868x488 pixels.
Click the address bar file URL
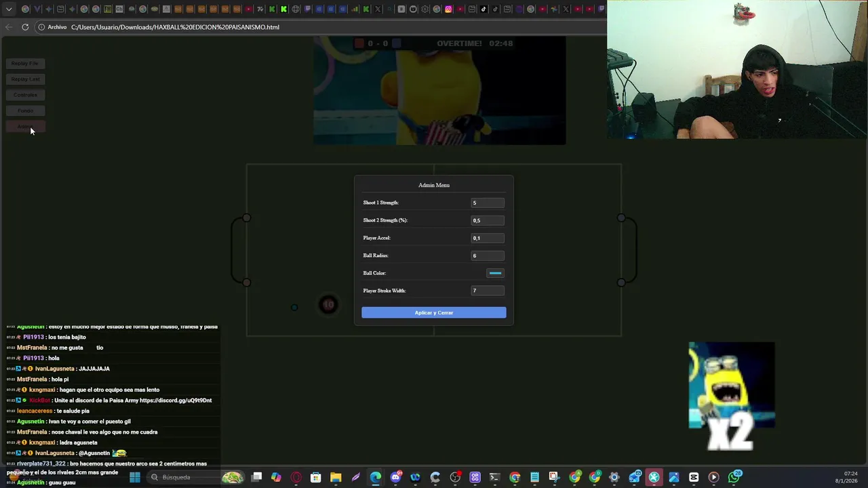click(175, 27)
